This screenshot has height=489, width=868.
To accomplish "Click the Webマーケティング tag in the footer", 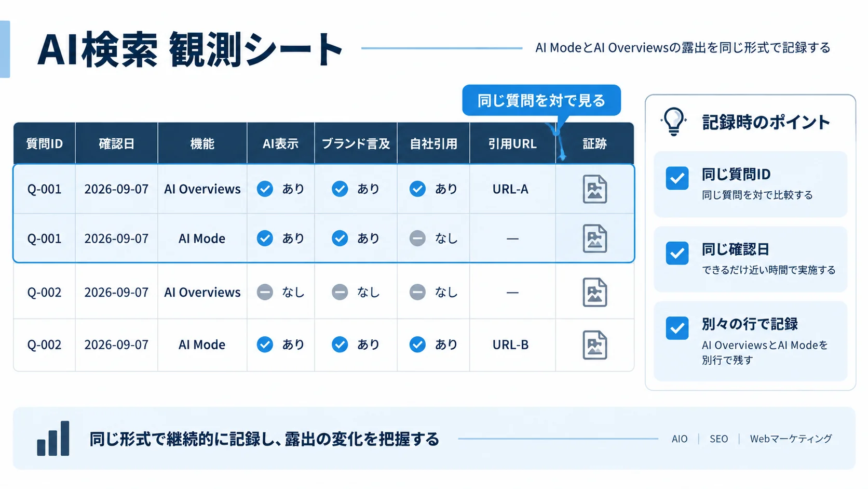I will click(791, 439).
